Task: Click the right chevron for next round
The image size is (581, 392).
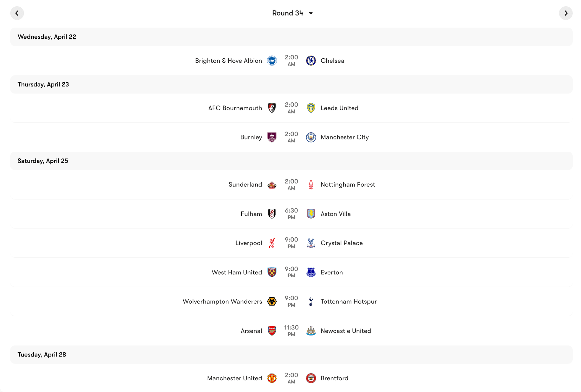Action: coord(566,13)
